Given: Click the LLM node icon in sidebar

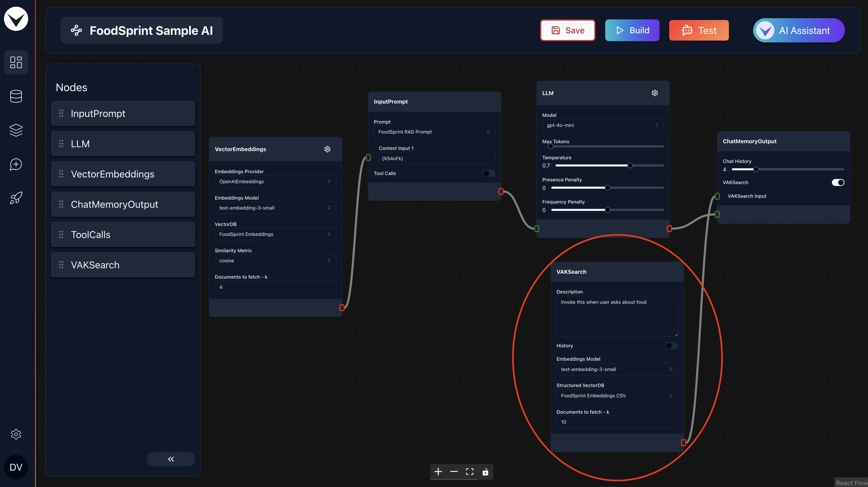Looking at the screenshot, I should (x=62, y=144).
